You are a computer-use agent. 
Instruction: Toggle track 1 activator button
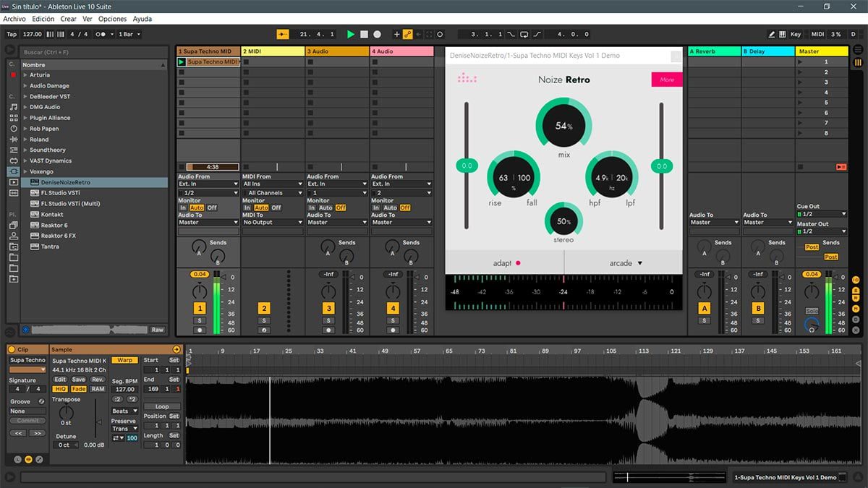click(200, 309)
